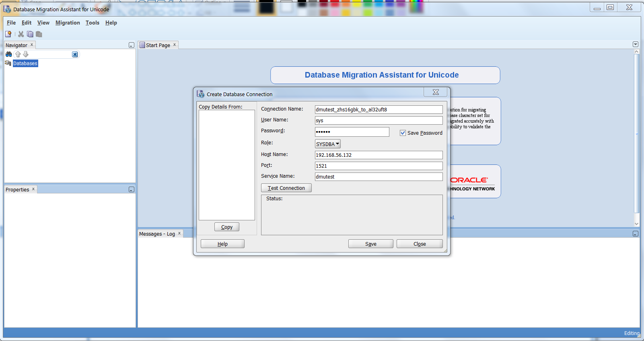Click the Databases plug icon in the tree
The height and width of the screenshot is (341, 644).
coord(8,63)
